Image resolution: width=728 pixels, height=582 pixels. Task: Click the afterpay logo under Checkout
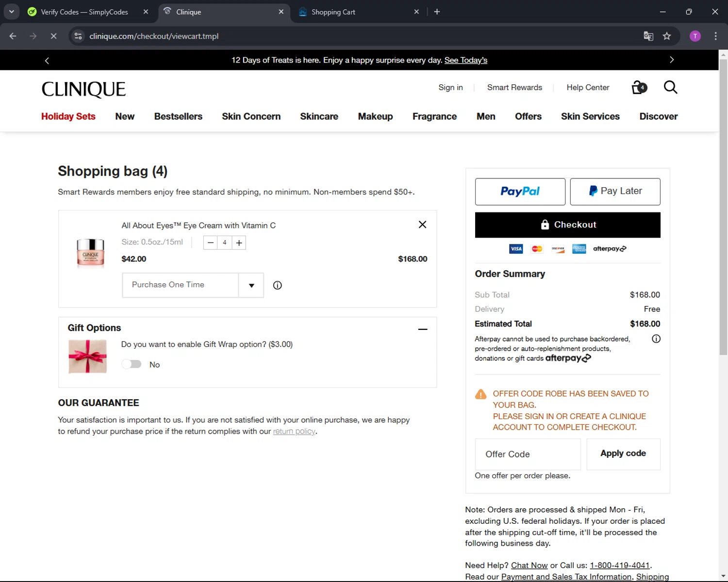(x=610, y=249)
